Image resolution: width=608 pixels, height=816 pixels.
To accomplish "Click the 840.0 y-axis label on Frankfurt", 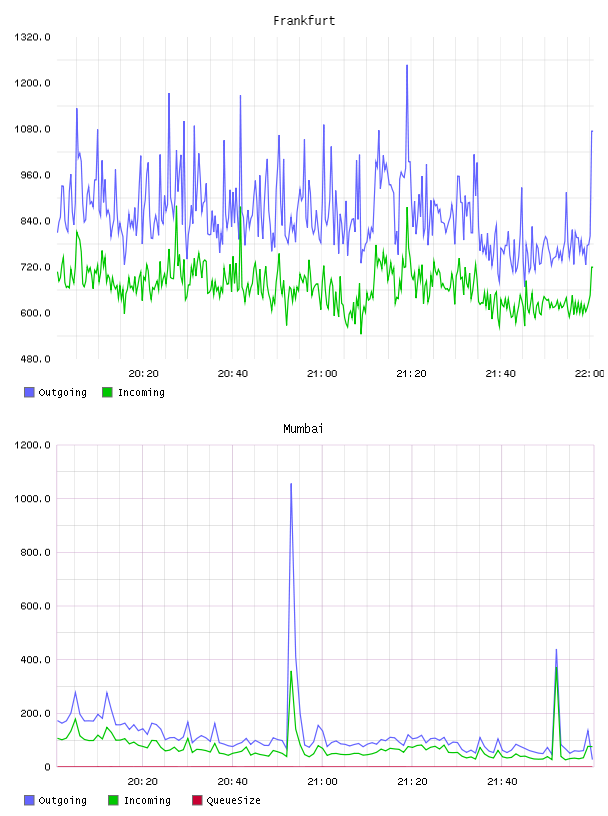I will pyautogui.click(x=35, y=221).
